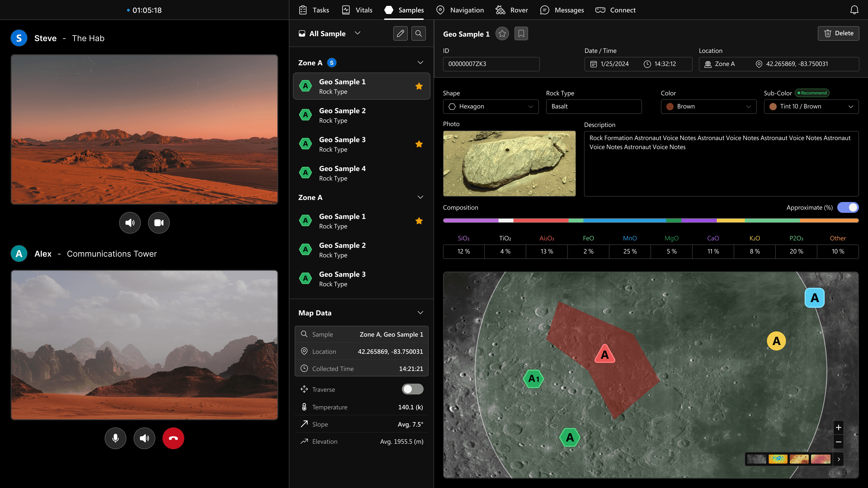Image resolution: width=868 pixels, height=488 pixels.
Task: Unstar Geo Sample 3 in Zone A list
Action: [419, 144]
